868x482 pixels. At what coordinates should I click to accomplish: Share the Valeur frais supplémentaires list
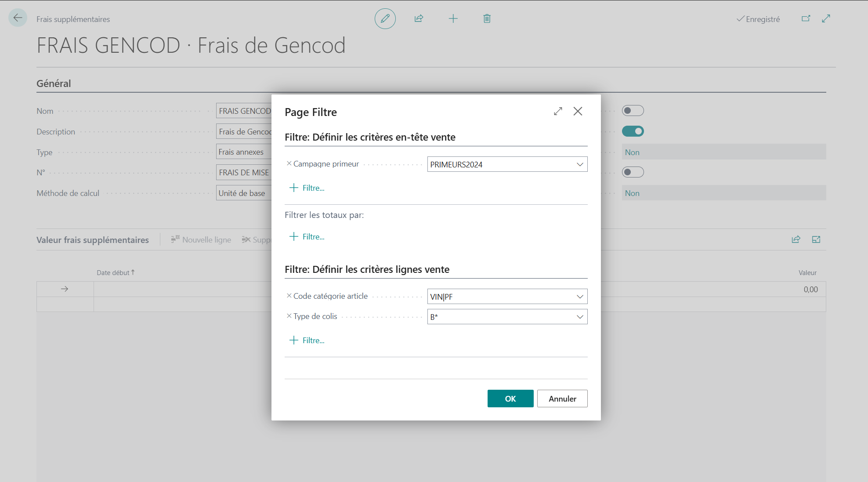click(796, 239)
